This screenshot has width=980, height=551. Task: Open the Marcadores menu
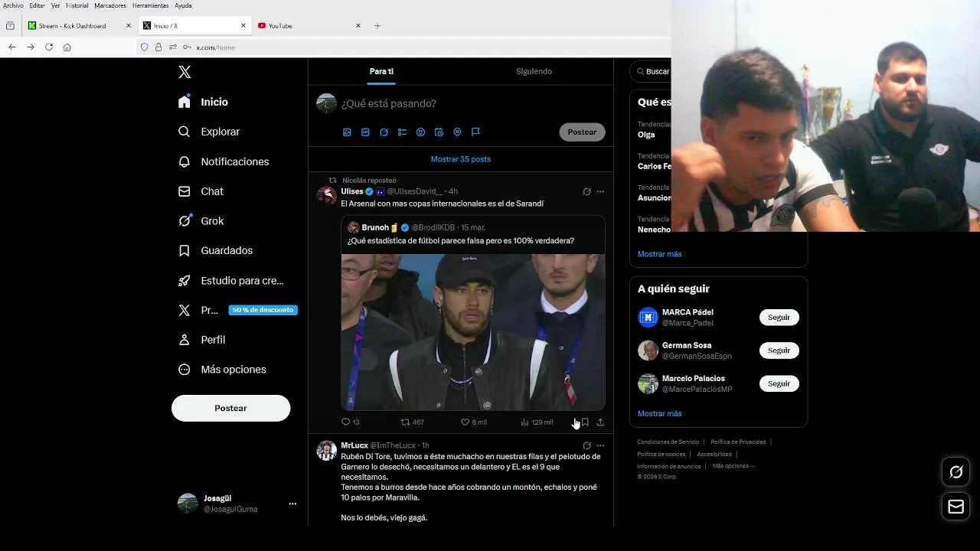tap(110, 5)
